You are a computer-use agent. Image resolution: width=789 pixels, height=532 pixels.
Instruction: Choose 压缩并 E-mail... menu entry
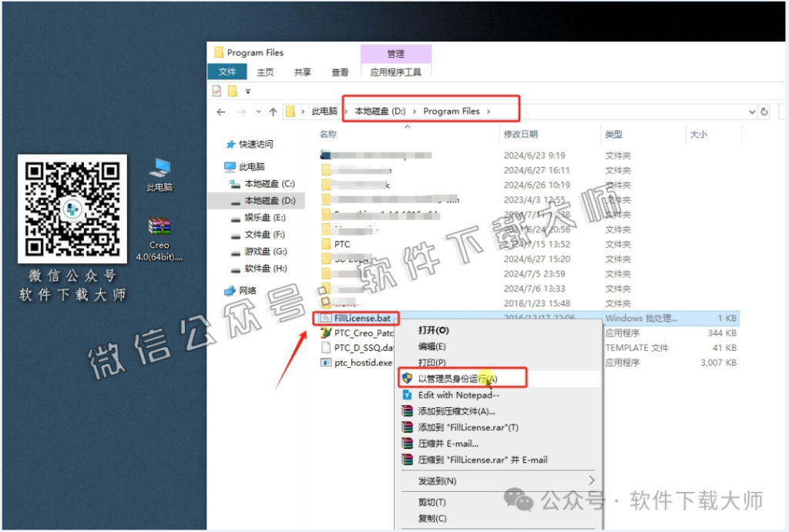click(448, 443)
